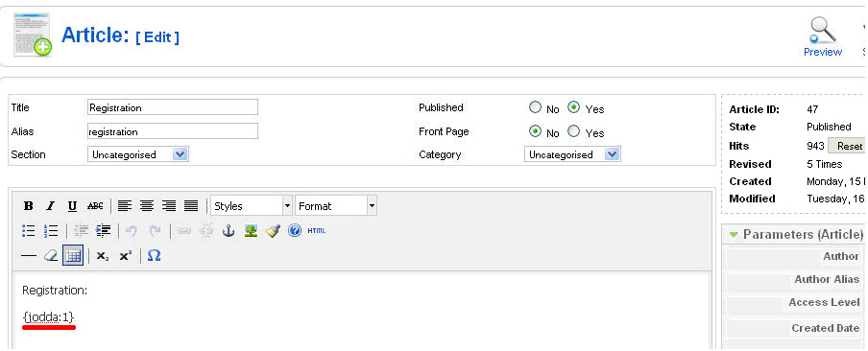This screenshot has width=868, height=351.
Task: Toggle underline formatting in editor toolbar
Action: [x=72, y=206]
